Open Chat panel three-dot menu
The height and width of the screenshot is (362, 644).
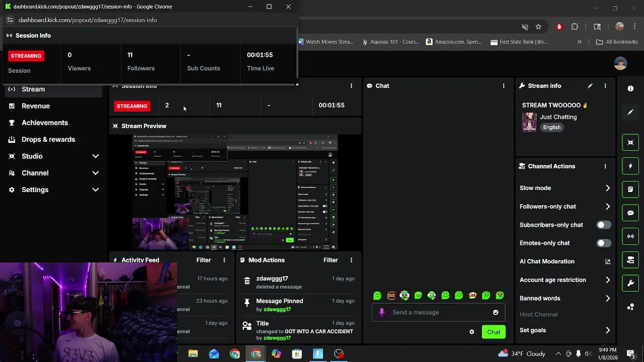pos(504,86)
